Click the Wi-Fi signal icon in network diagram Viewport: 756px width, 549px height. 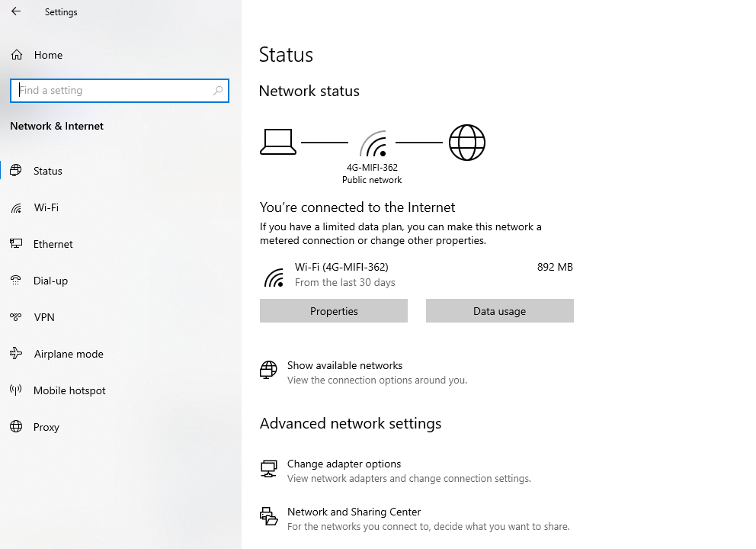coord(373,143)
